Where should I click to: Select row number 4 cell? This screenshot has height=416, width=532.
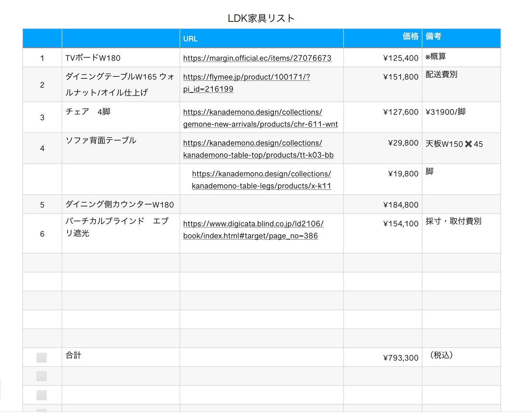coord(42,148)
